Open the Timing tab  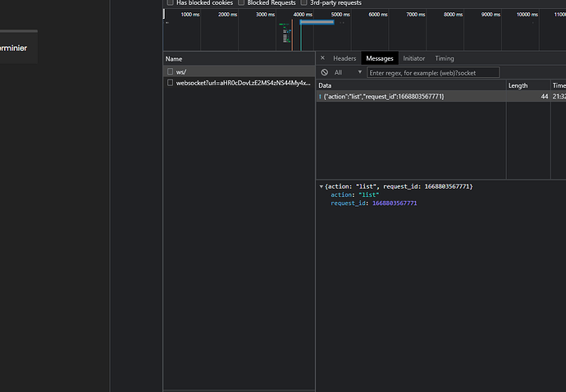(x=444, y=58)
